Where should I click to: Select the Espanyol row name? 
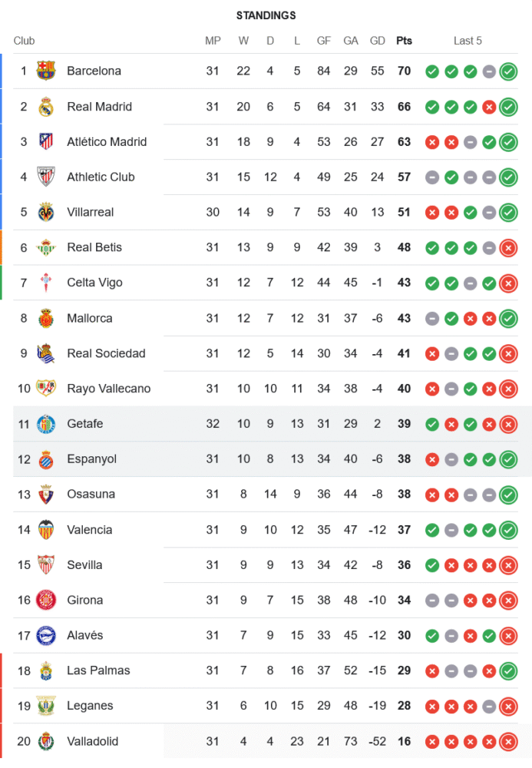(x=91, y=459)
